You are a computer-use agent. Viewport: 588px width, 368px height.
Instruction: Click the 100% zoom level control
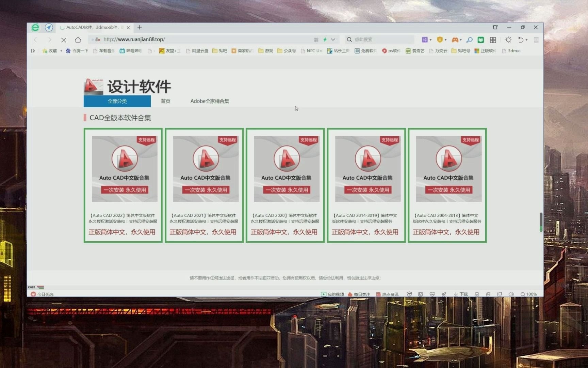click(529, 294)
